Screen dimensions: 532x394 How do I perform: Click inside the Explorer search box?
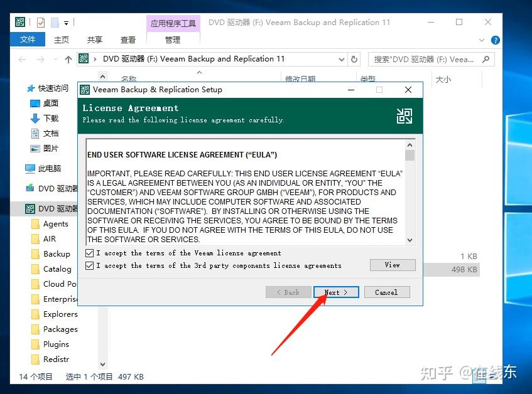[427, 59]
